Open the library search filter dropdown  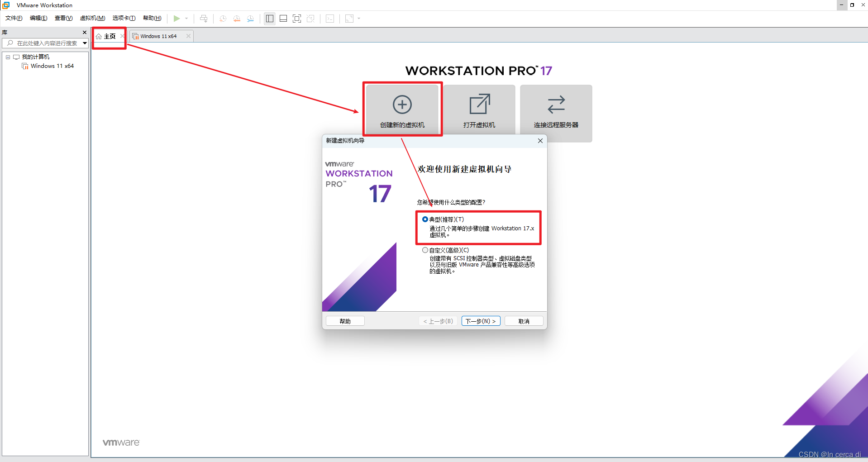coord(85,43)
